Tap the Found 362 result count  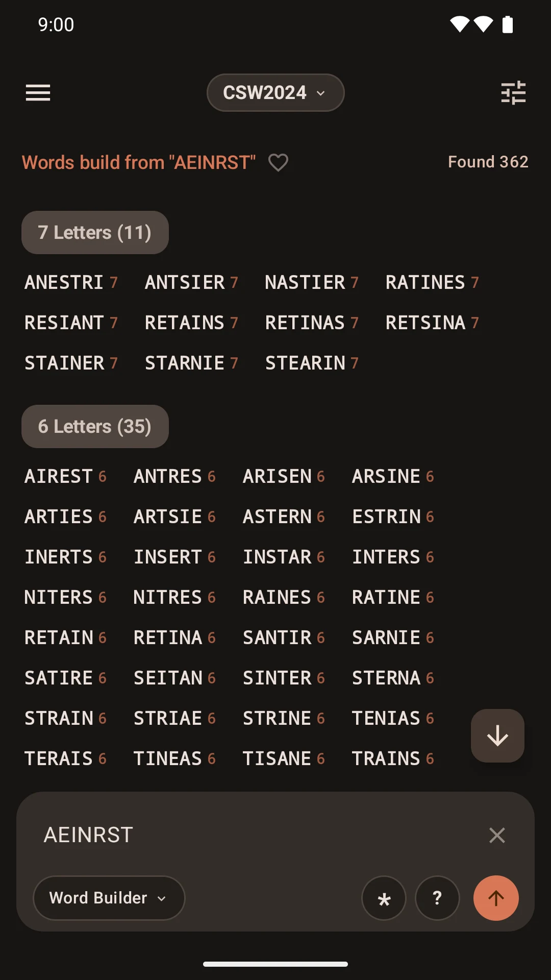point(488,162)
